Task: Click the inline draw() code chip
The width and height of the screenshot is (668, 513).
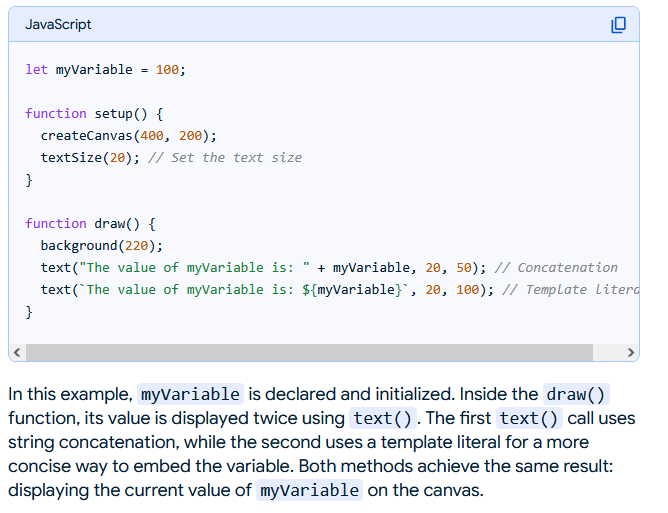Action: 576,394
